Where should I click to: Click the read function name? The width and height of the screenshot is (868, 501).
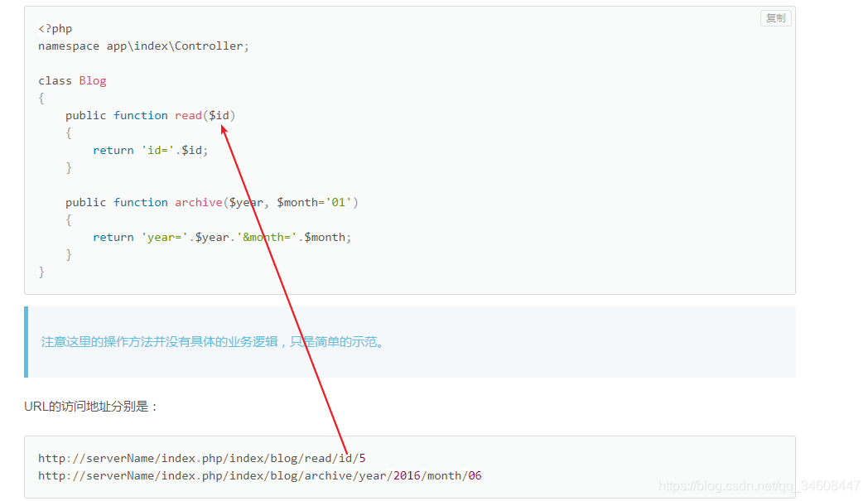pyautogui.click(x=188, y=115)
